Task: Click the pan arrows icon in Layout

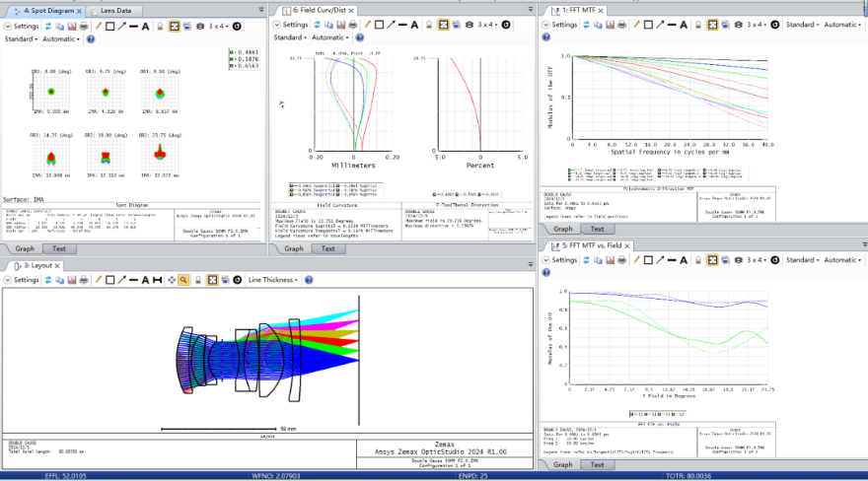Action: click(x=171, y=280)
